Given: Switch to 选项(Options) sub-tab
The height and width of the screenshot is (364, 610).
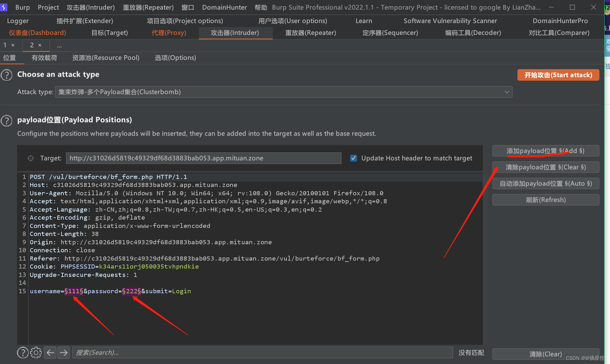Looking at the screenshot, I should 175,58.
